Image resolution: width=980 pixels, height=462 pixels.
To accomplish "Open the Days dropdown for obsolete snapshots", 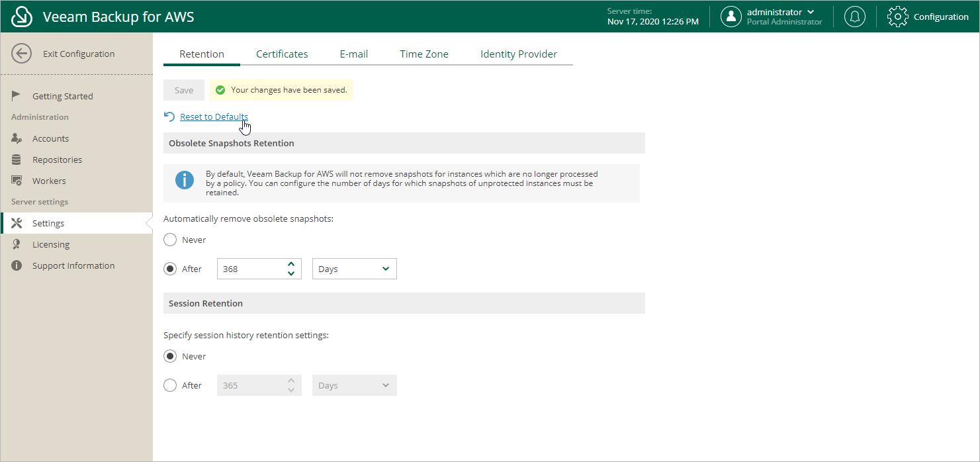I will point(355,269).
